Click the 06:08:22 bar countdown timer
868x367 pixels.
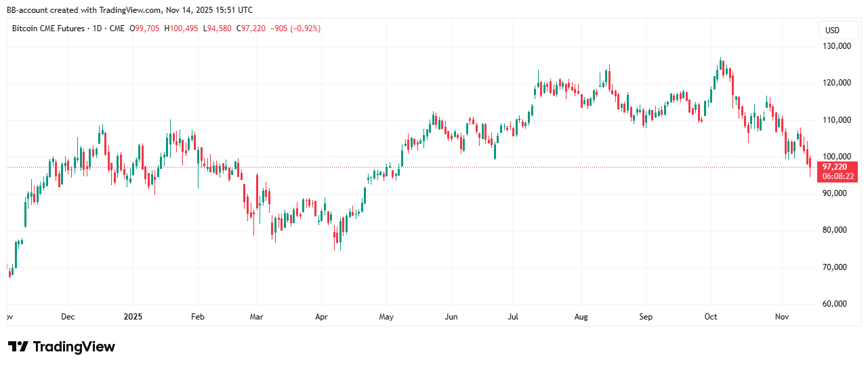(x=836, y=176)
